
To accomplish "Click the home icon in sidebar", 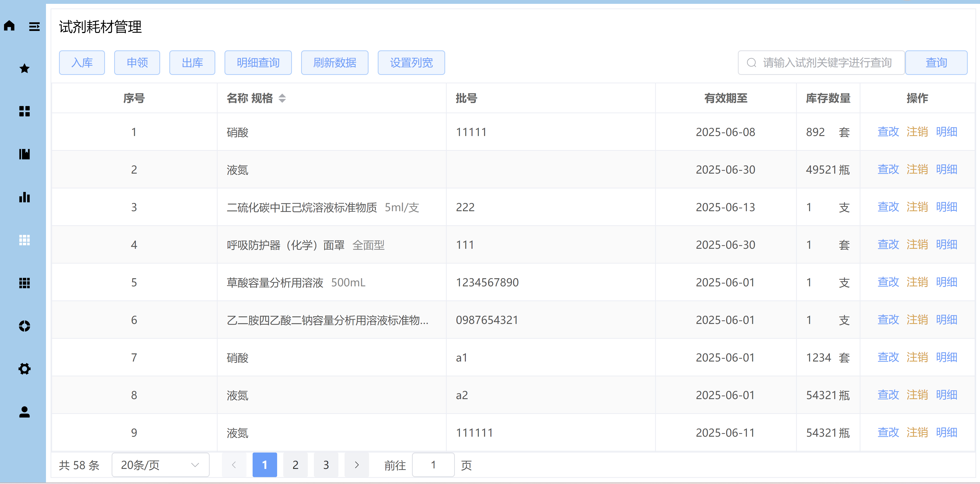I will point(9,26).
